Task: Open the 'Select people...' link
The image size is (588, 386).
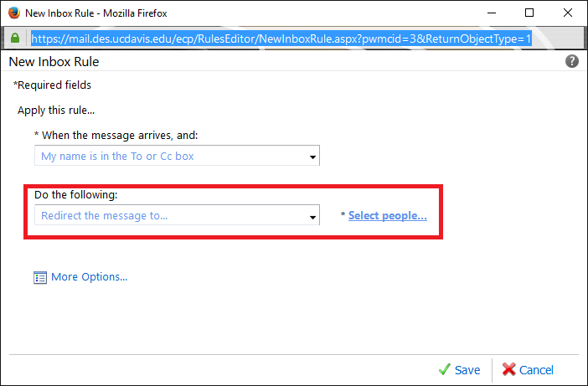Action: tap(387, 215)
